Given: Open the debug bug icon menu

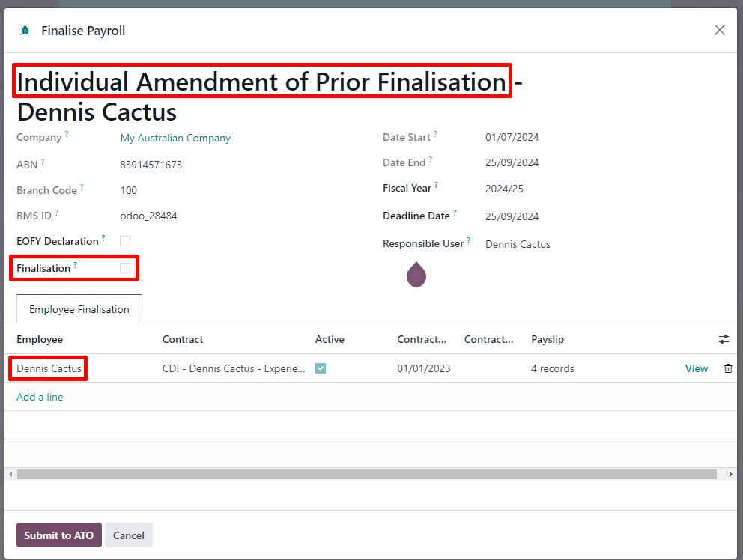Looking at the screenshot, I should point(25,31).
